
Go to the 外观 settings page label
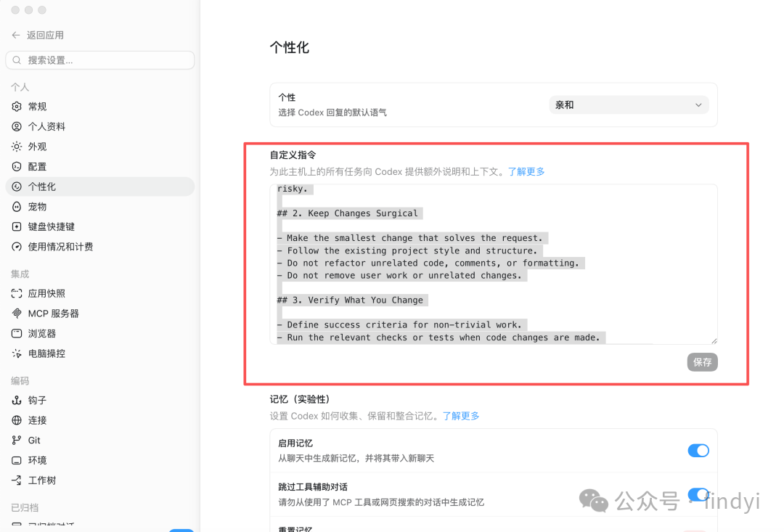click(x=38, y=147)
